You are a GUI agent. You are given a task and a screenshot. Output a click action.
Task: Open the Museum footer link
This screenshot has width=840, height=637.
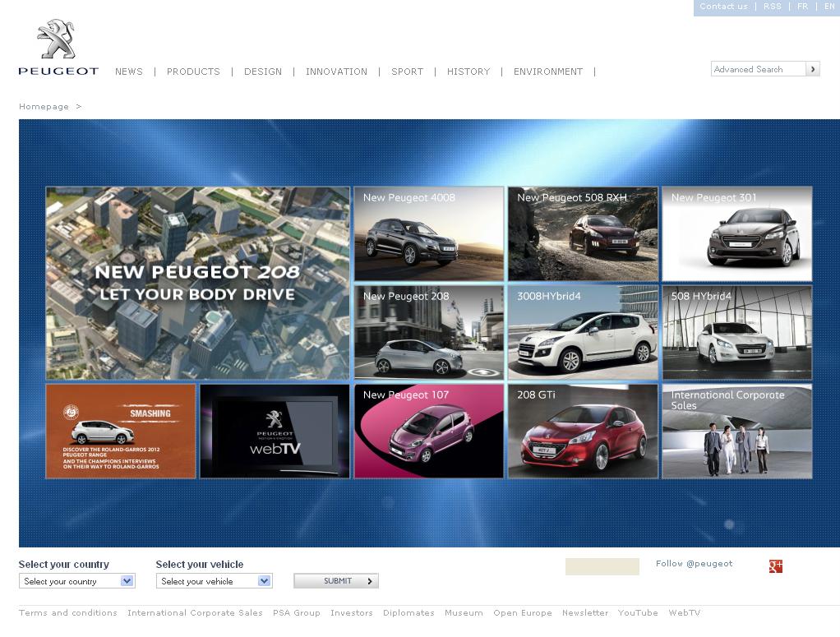pyautogui.click(x=464, y=613)
